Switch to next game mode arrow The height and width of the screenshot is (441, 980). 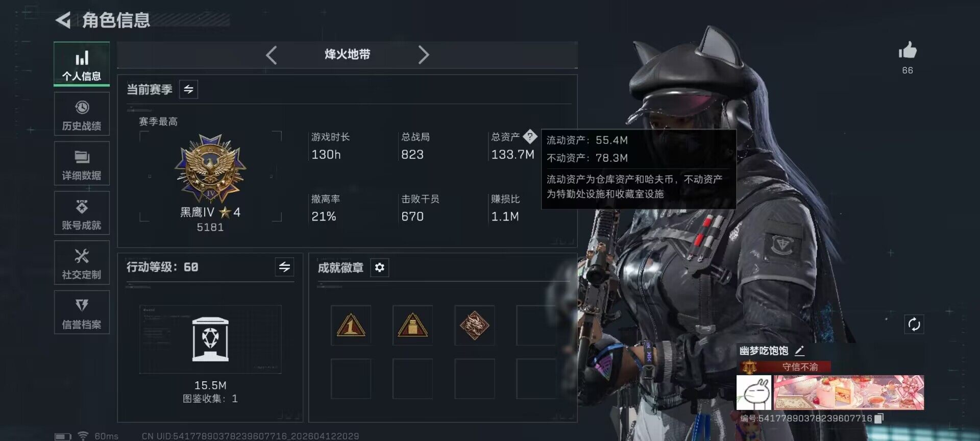pos(424,55)
